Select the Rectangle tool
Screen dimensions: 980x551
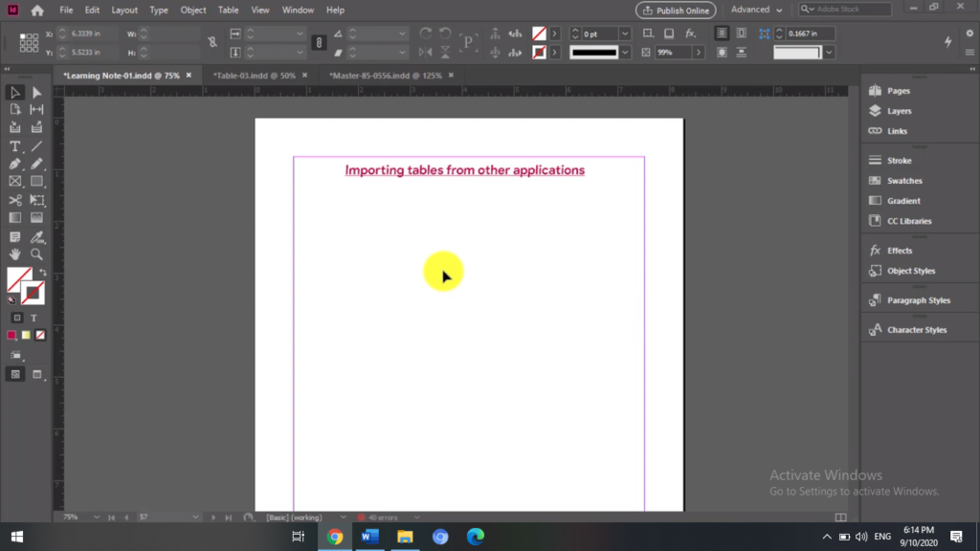click(37, 181)
